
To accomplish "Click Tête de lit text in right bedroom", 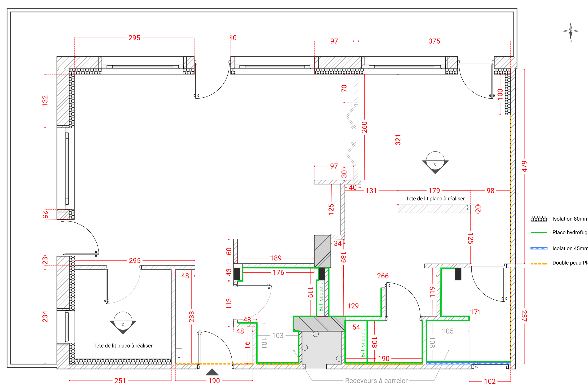I will pos(435,198).
